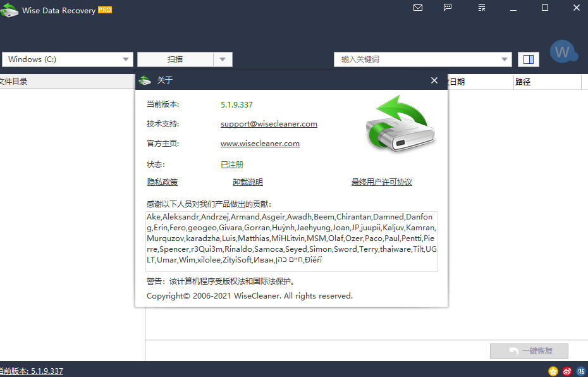Click inside the 输入关键词 search field
This screenshot has width=588, height=377.
(411, 59)
